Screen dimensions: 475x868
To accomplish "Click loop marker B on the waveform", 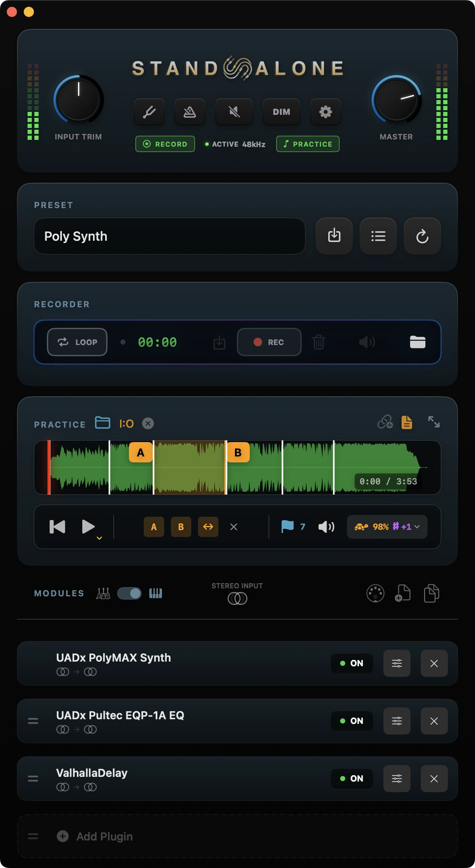I will [238, 453].
